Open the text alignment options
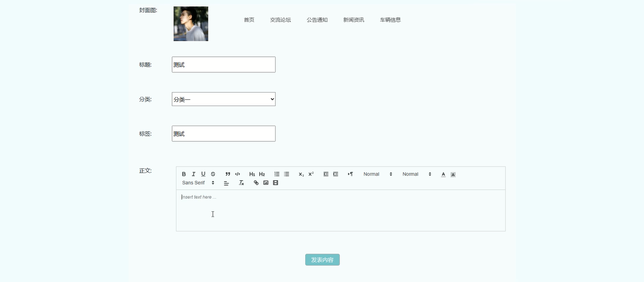644x282 pixels. (x=226, y=183)
